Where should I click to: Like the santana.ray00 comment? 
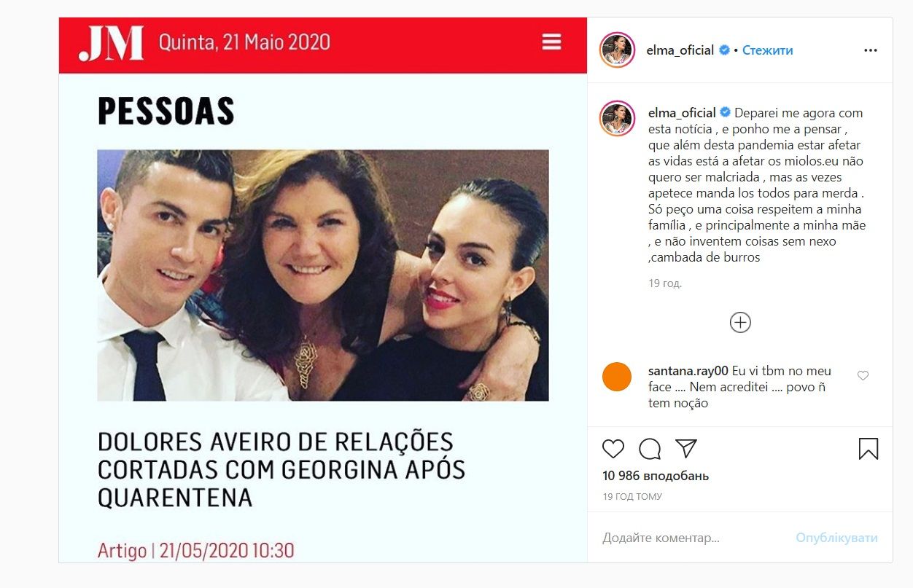[x=863, y=376]
